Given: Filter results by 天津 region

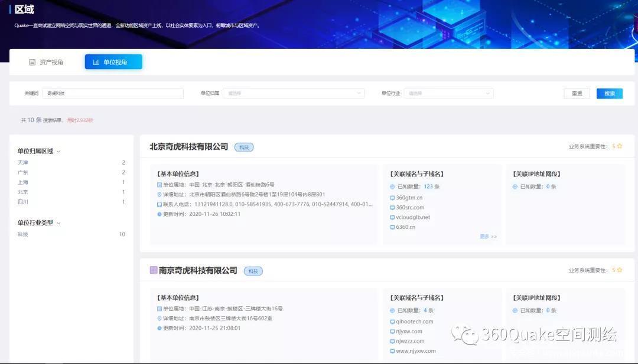Looking at the screenshot, I should pyautogui.click(x=23, y=162).
